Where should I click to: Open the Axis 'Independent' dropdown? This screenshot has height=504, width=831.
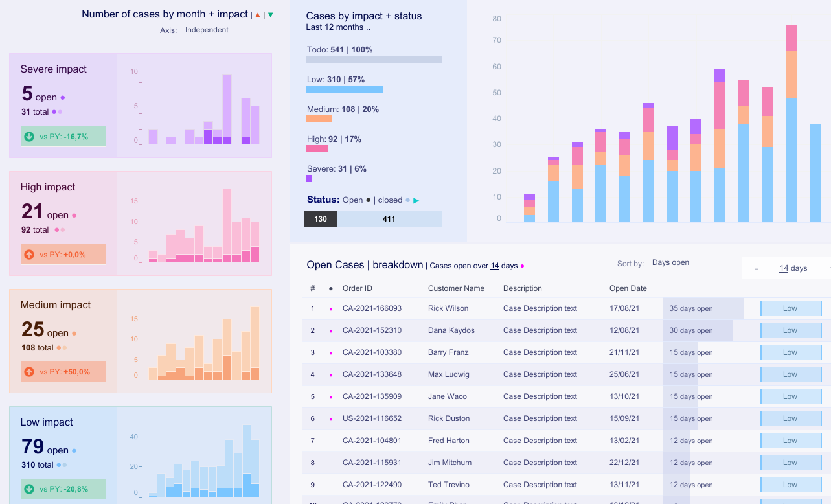tap(207, 30)
